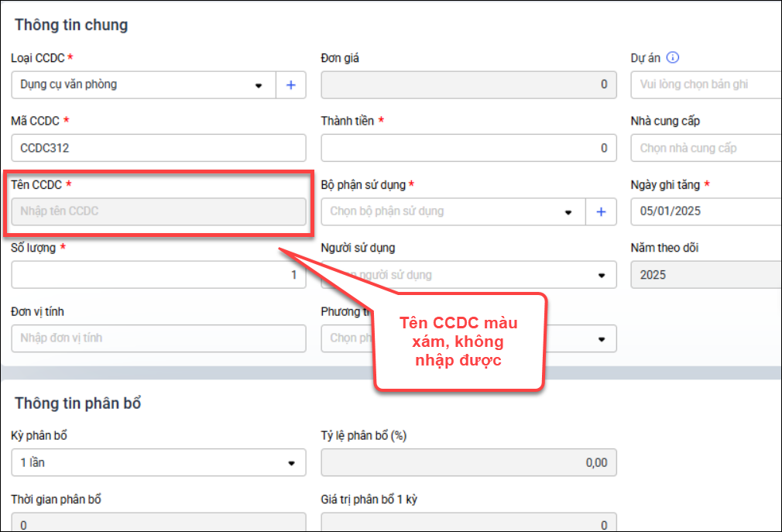Click the grayed Tên CCDC field
The height and width of the screenshot is (532, 782).
point(159,211)
